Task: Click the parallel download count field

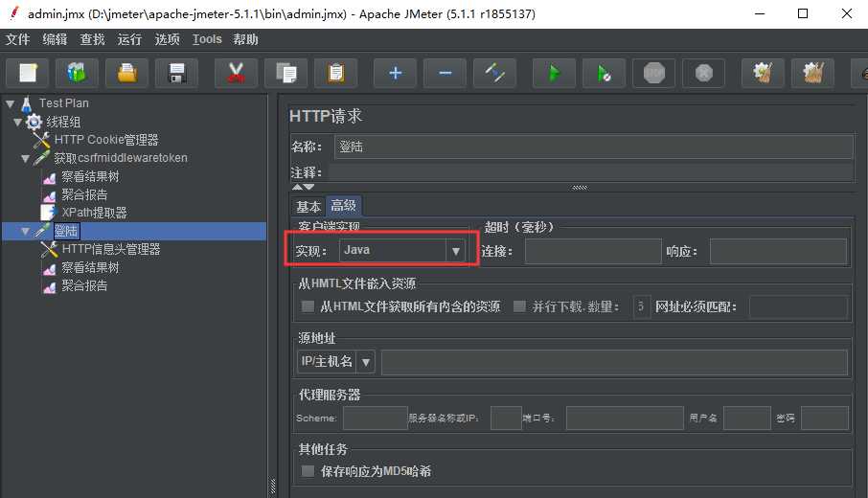Action: coord(641,306)
